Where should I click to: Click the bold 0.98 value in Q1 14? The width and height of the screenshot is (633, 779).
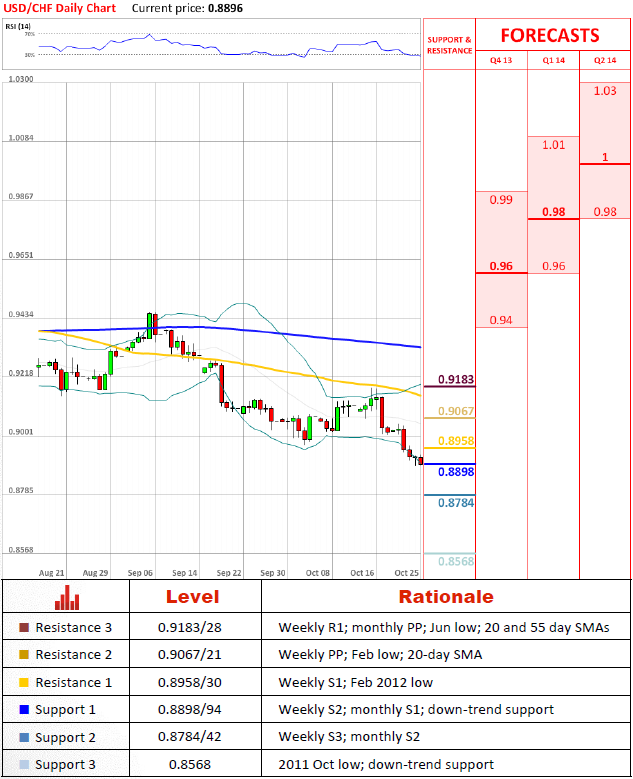pos(554,212)
